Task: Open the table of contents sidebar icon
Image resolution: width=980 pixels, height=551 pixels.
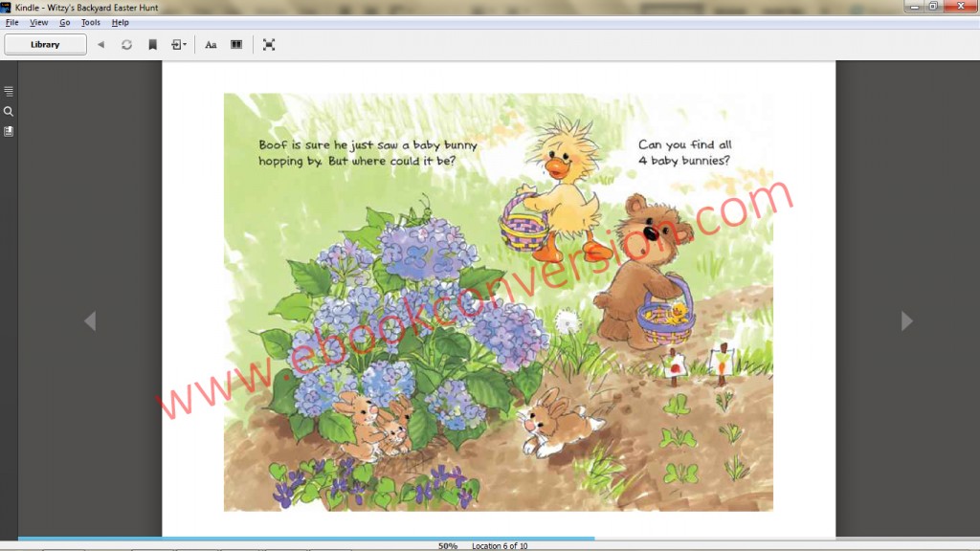Action: click(9, 91)
